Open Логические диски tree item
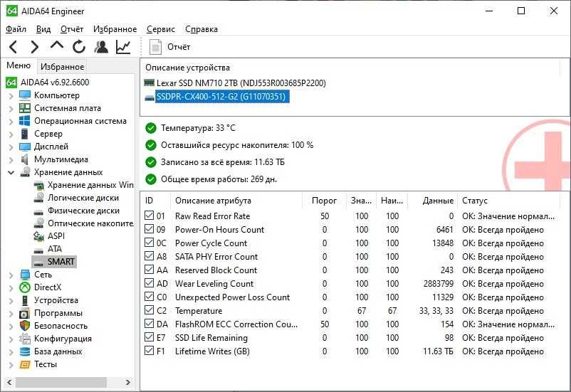The image size is (571, 392). point(83,198)
